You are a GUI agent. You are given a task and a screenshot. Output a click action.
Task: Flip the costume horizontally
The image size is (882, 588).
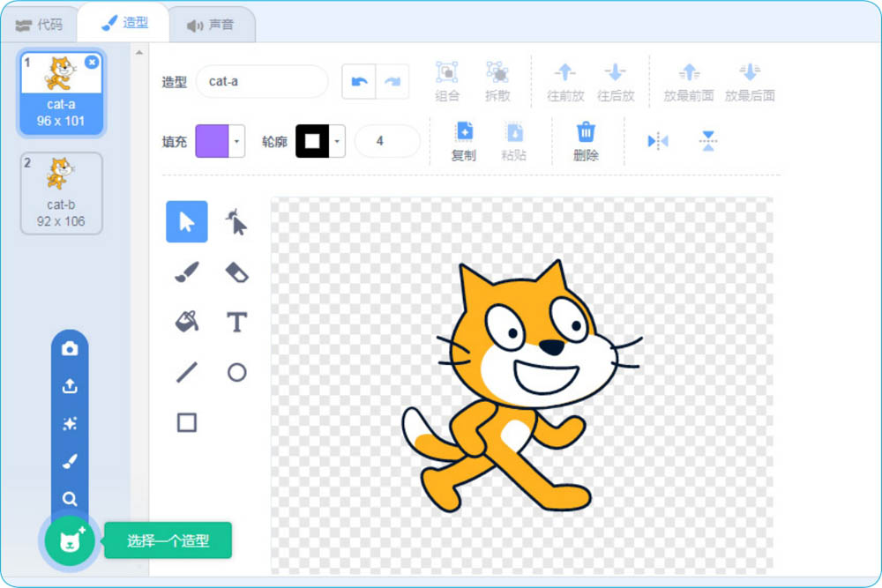pos(658,141)
